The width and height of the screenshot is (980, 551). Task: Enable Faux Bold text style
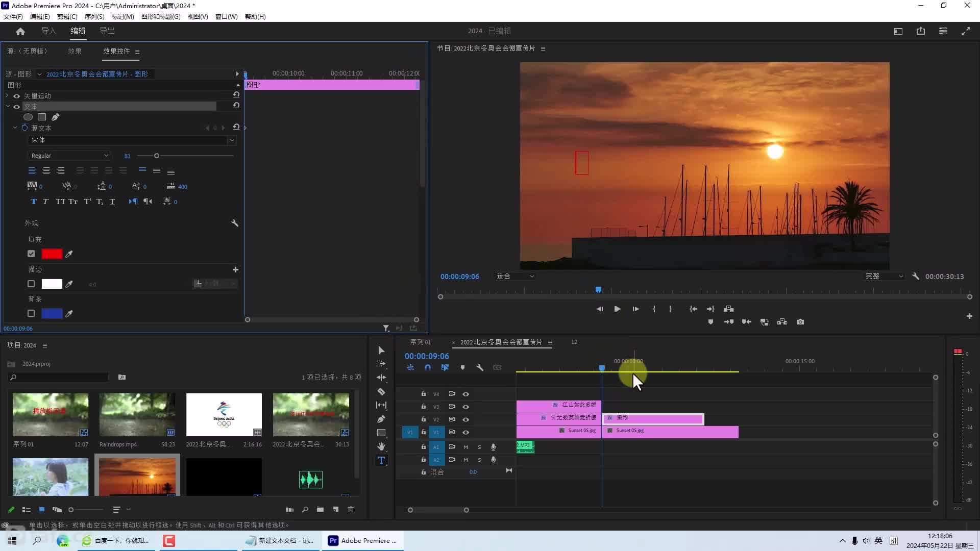pyautogui.click(x=34, y=202)
